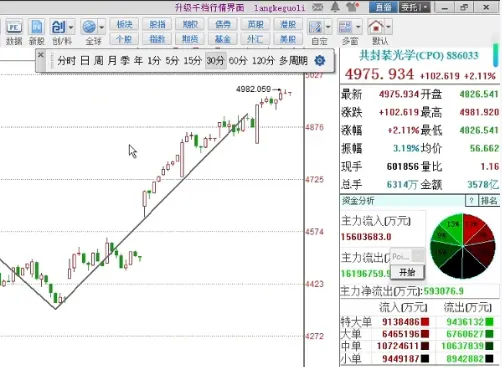The image size is (502, 367).
Task: Close the small Poi... popup window
Action: [x=417, y=256]
